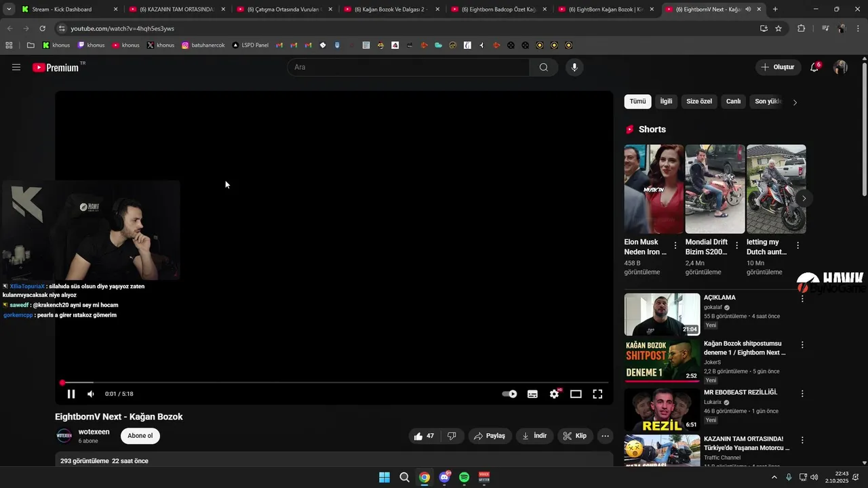The image size is (868, 488).
Task: Pause the video
Action: tap(71, 394)
